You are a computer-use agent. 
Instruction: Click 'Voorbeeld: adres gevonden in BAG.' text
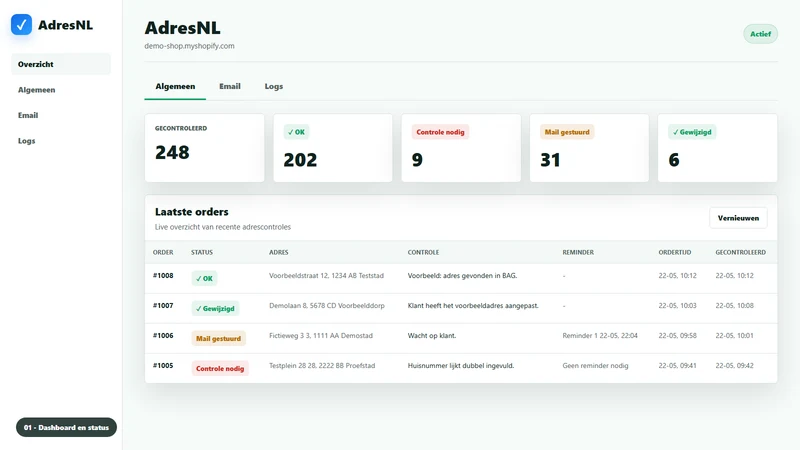(462, 276)
